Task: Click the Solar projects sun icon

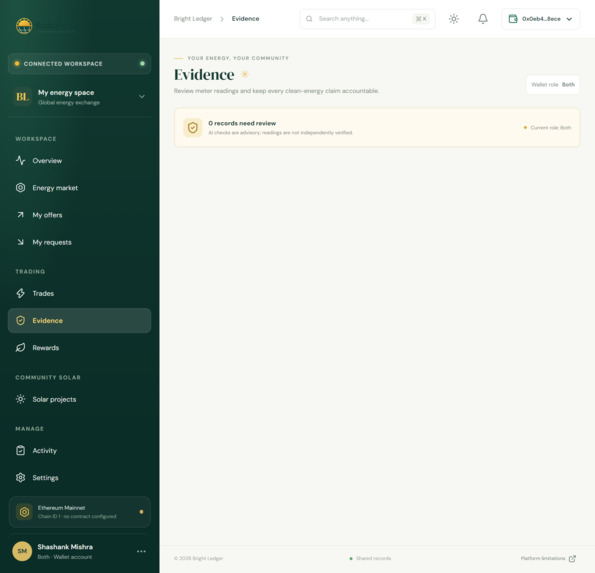Action: click(x=20, y=399)
